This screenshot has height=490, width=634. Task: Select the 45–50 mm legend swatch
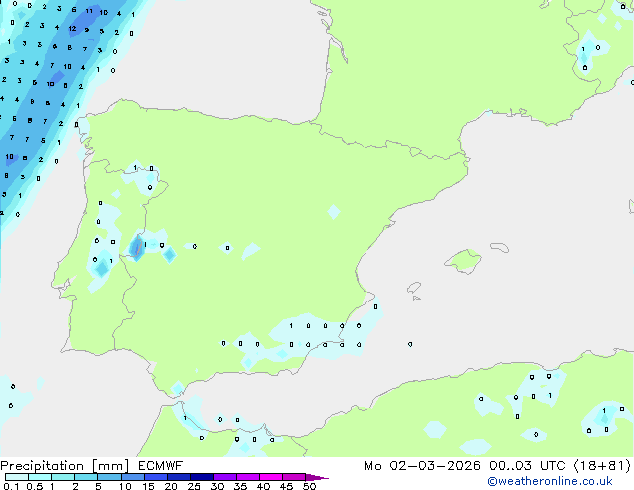click(x=294, y=477)
